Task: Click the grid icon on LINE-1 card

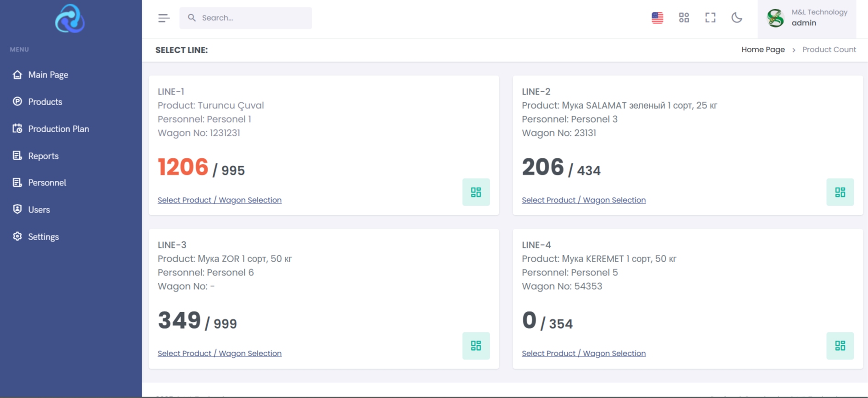Action: click(x=475, y=192)
